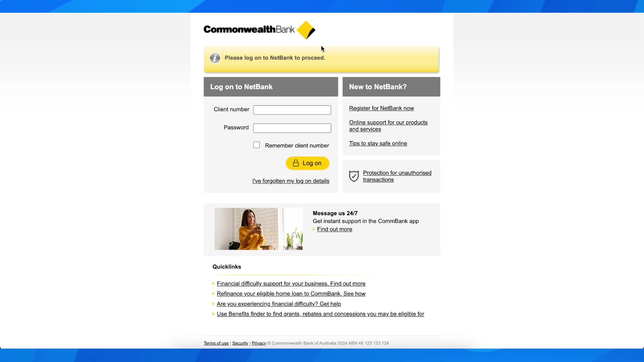The height and width of the screenshot is (362, 644).
Task: Click the lock icon on Log on button
Action: pos(296,163)
